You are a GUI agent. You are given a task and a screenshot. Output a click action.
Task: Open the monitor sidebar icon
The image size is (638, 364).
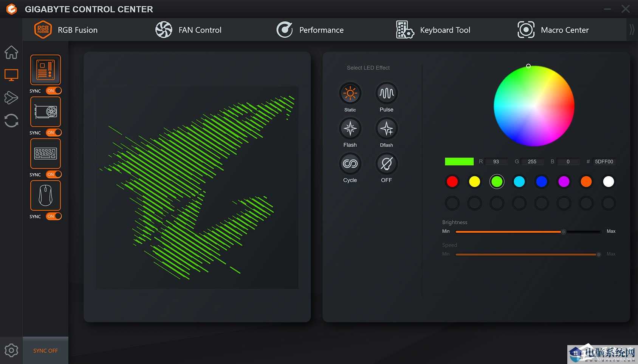pyautogui.click(x=11, y=75)
